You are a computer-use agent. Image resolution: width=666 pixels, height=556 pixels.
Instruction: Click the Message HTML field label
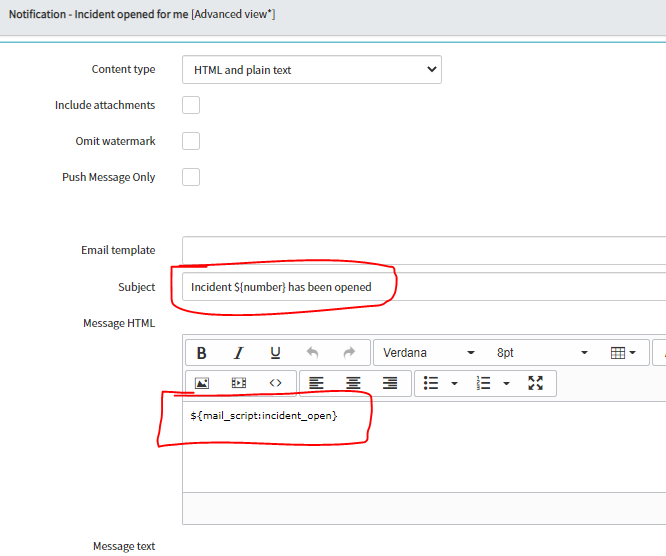tap(119, 323)
